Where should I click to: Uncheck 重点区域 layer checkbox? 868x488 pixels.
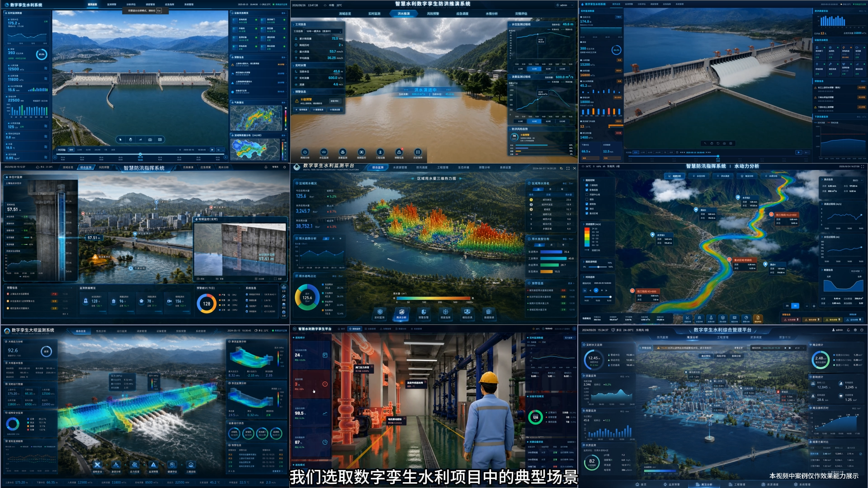(587, 213)
